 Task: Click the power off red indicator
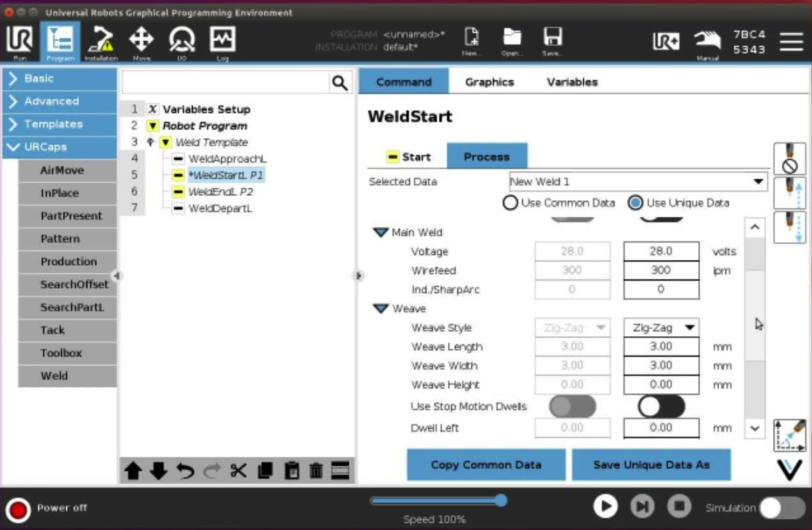click(x=18, y=509)
